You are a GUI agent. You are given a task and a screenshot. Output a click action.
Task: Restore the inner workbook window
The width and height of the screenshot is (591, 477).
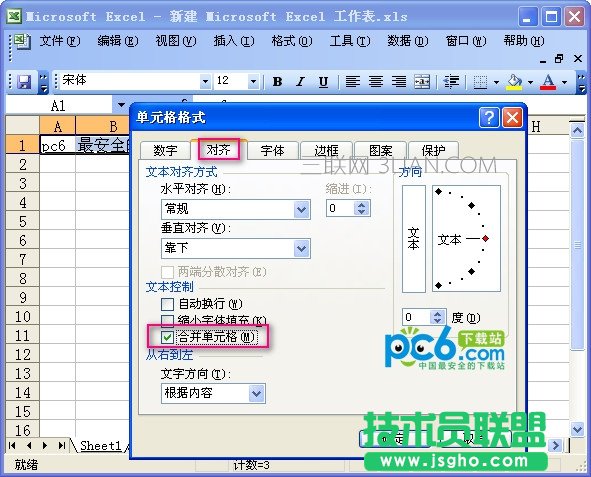[559, 59]
